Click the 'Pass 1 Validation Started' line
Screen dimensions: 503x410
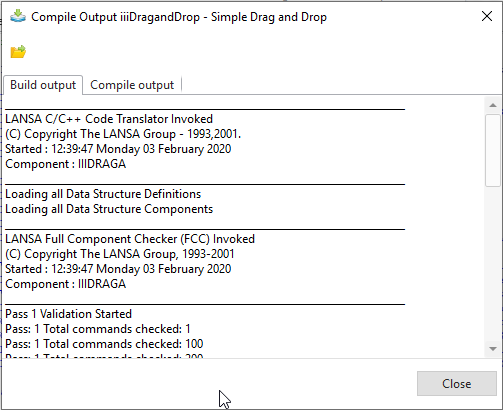[69, 314]
